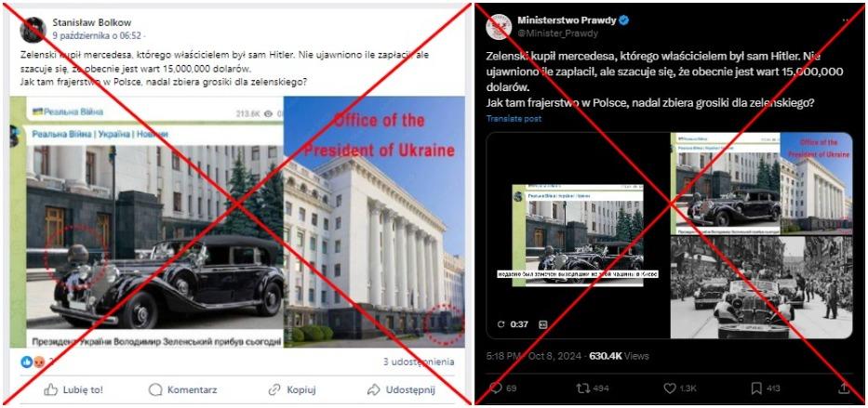
Task: Click the Lubię to! button
Action: [x=73, y=389]
